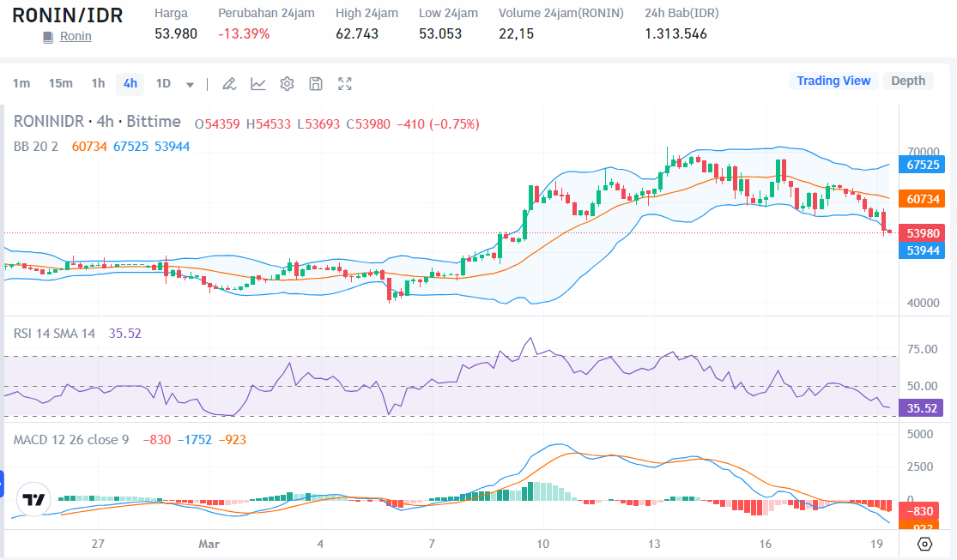Click the 19 date axis label

(x=877, y=544)
